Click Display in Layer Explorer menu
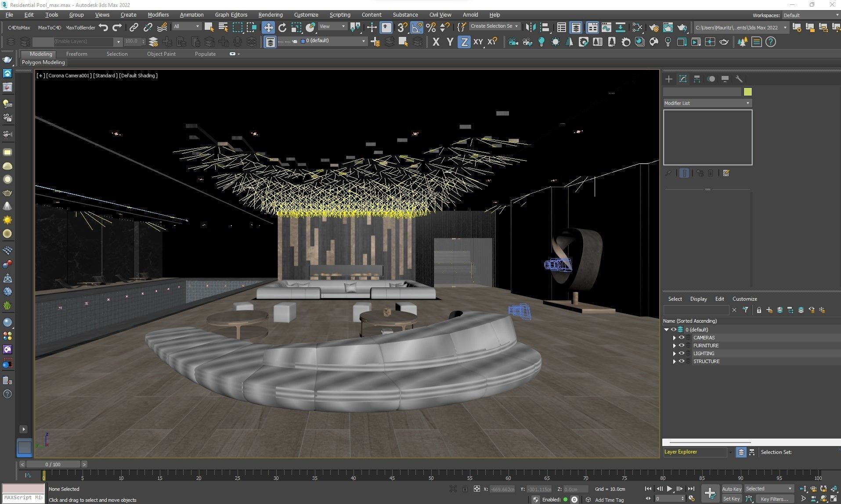Screen dimensions: 841x504 [x=698, y=299]
